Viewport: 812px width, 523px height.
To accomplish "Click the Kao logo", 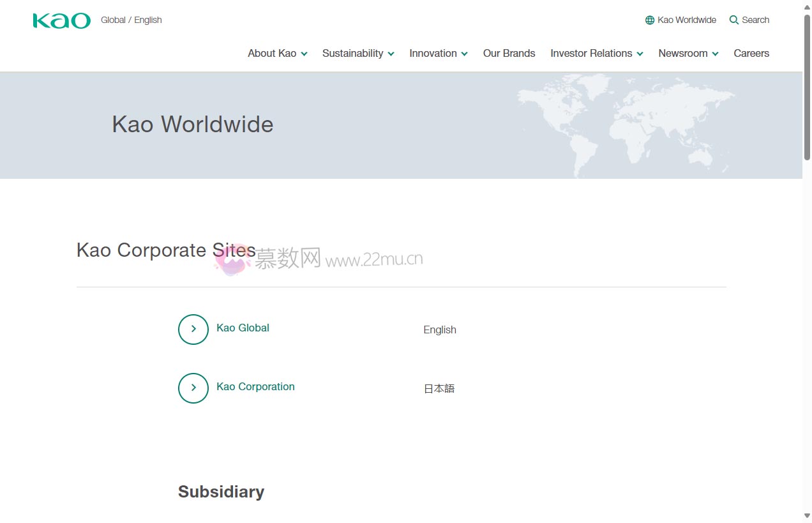I will pos(61,20).
